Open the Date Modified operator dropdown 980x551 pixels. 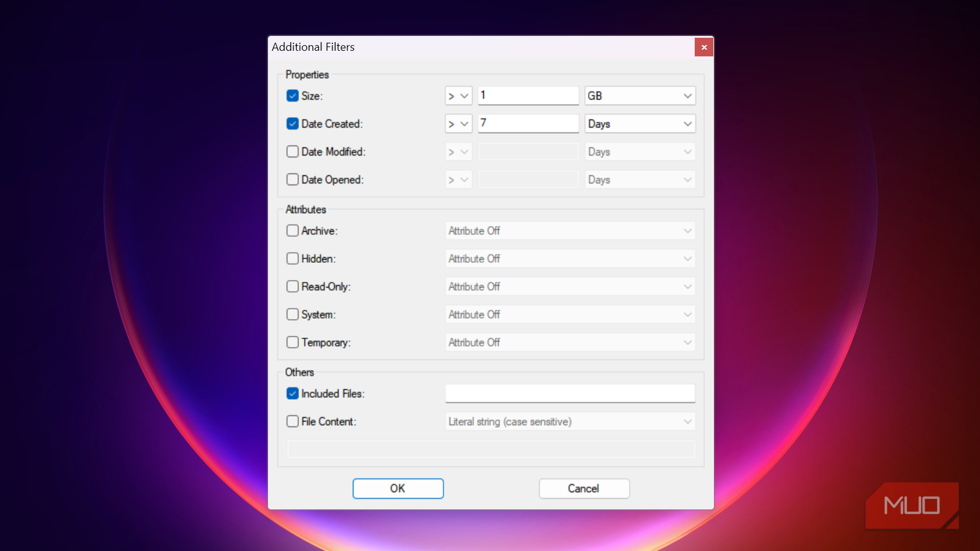[458, 152]
